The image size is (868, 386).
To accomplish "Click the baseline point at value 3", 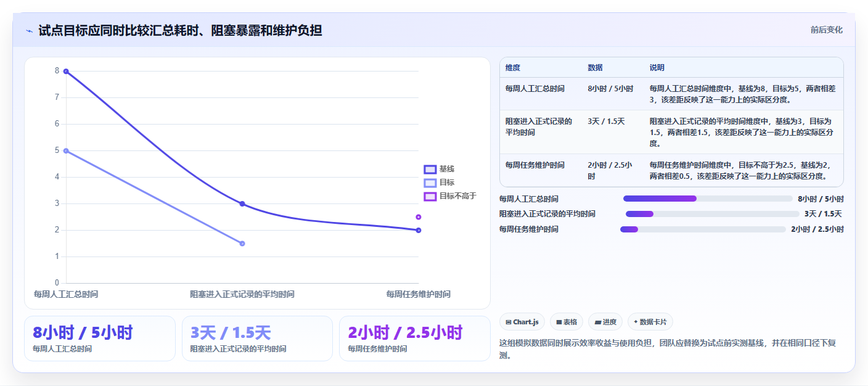I will tap(242, 203).
